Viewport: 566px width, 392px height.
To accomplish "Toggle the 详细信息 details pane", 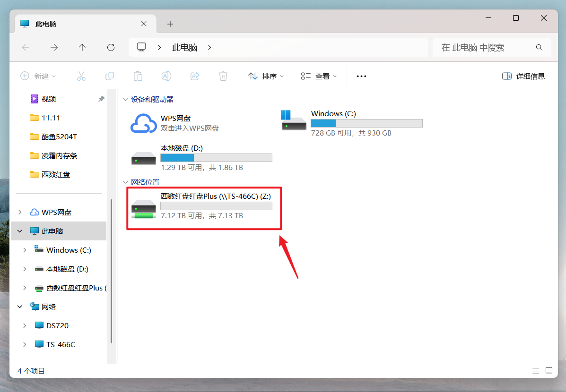I will tap(523, 76).
